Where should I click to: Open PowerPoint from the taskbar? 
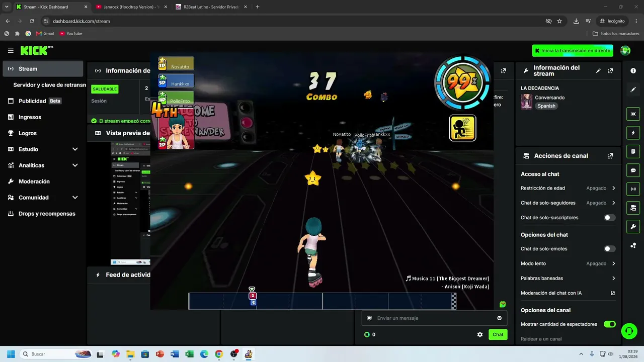(160, 354)
